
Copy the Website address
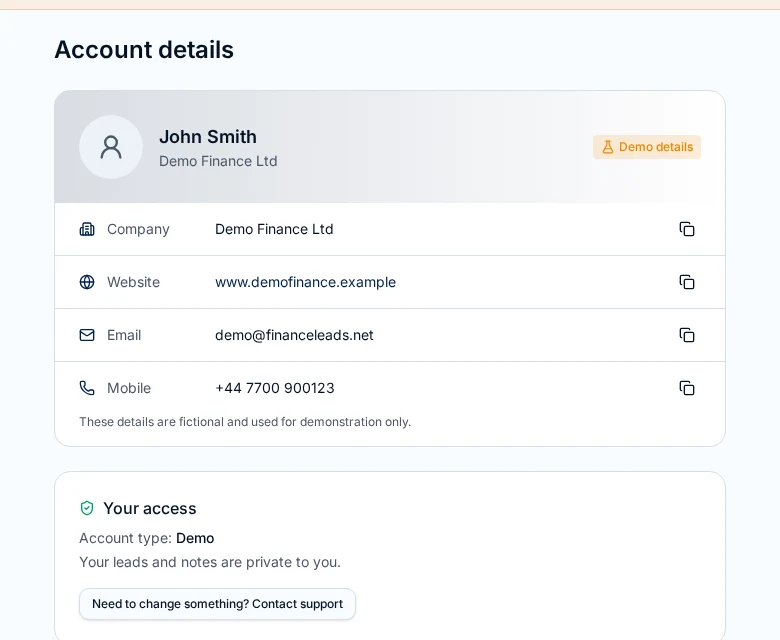(686, 282)
